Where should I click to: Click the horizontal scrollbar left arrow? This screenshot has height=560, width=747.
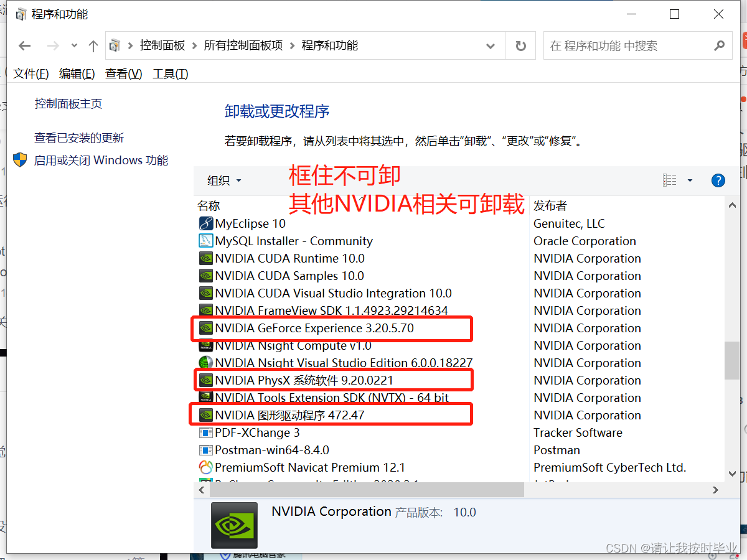click(x=201, y=490)
